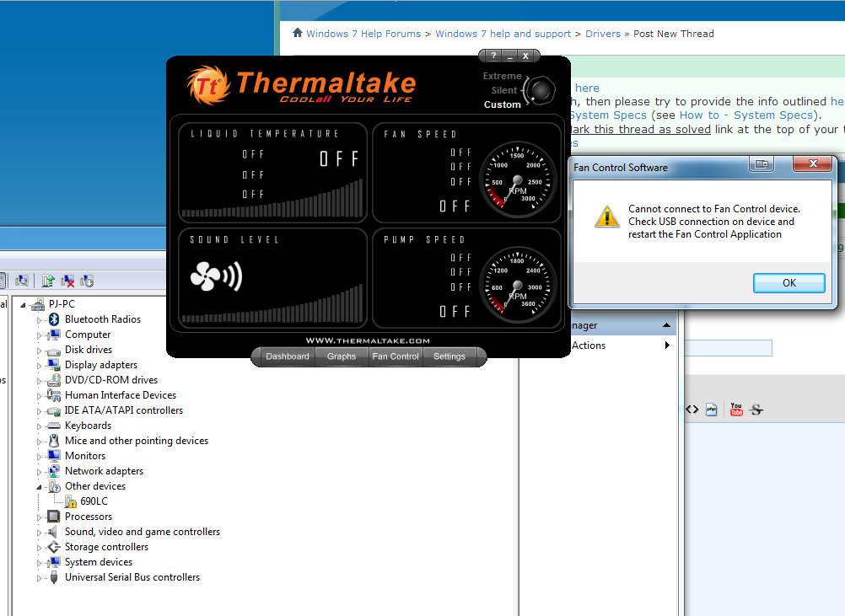Screen dimensions: 845x616
Task: Click the fan speed RPM gauge
Action: pyautogui.click(x=517, y=179)
